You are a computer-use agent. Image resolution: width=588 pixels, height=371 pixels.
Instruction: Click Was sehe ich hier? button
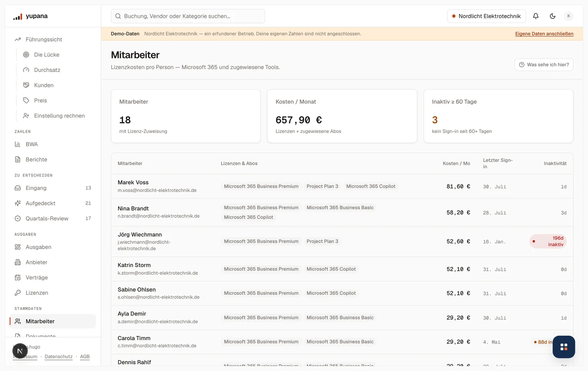click(x=544, y=65)
